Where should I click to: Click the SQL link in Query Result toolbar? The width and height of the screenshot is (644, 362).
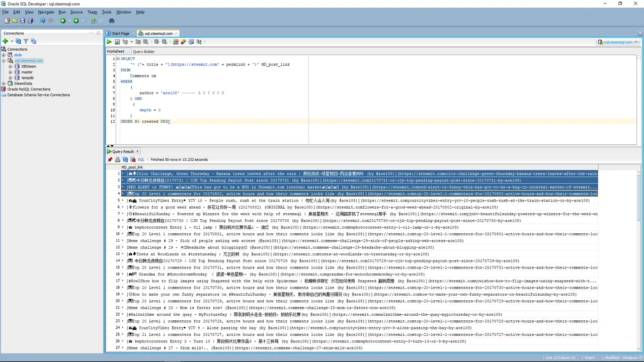(x=141, y=159)
